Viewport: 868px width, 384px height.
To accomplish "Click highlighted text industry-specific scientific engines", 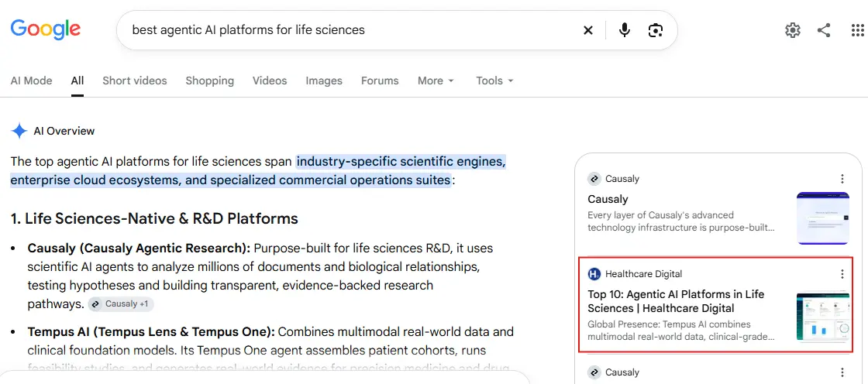I will click(401, 162).
